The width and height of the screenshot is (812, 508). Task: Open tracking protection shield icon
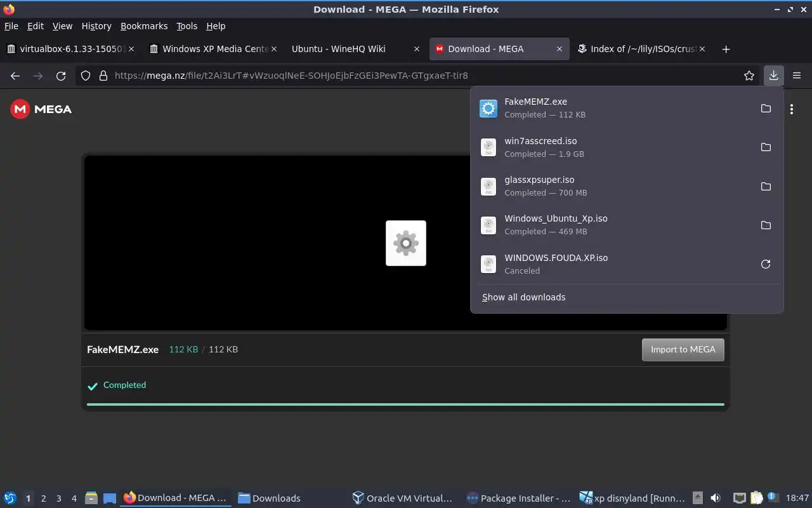pos(86,76)
